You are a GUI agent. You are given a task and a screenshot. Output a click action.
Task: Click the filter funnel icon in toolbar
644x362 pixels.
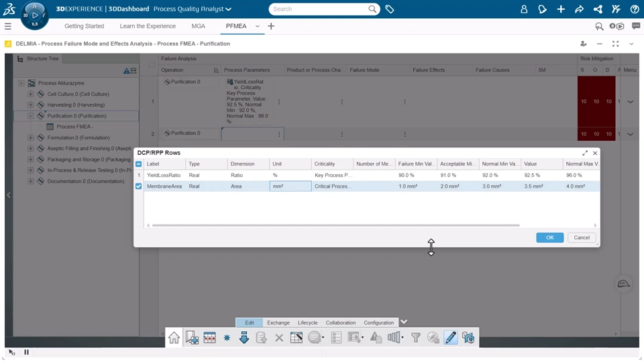(x=416, y=338)
